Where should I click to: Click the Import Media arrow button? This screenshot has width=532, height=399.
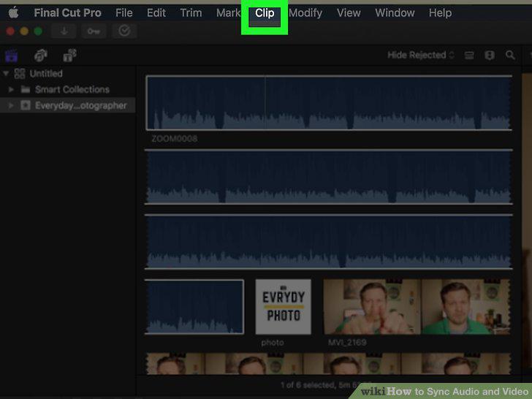tap(64, 31)
